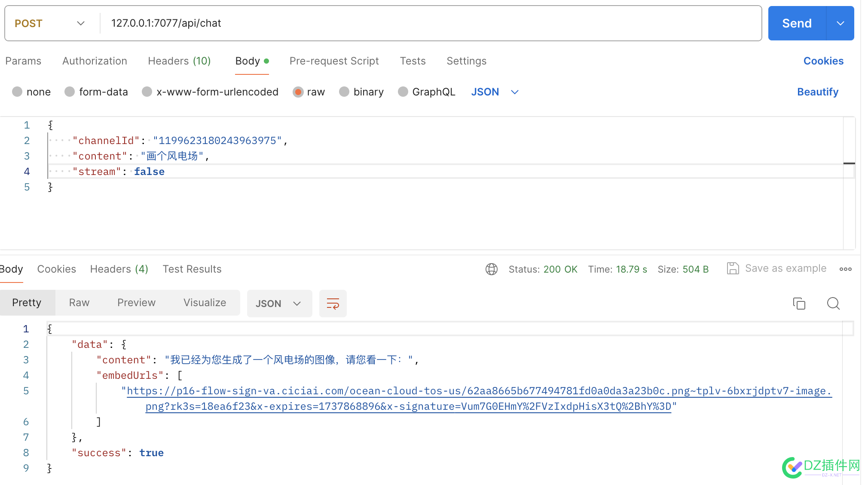Select the none radio button

pyautogui.click(x=17, y=91)
